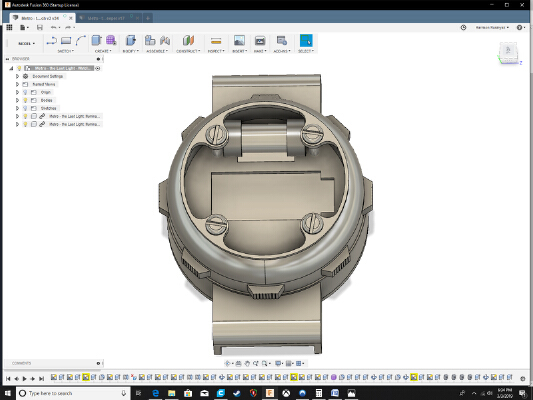Open the Model workspace dropdown
533x400 pixels.
[x=26, y=44]
